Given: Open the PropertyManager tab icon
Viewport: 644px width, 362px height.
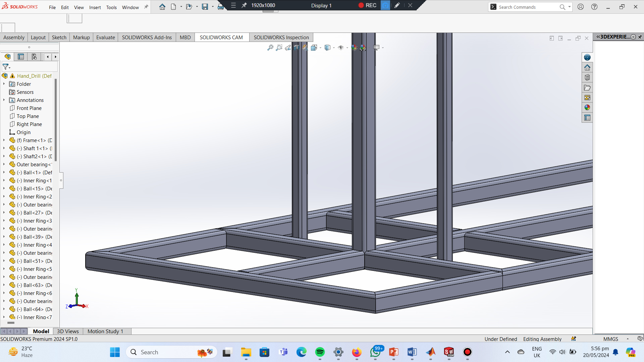Looking at the screenshot, I should tap(21, 57).
